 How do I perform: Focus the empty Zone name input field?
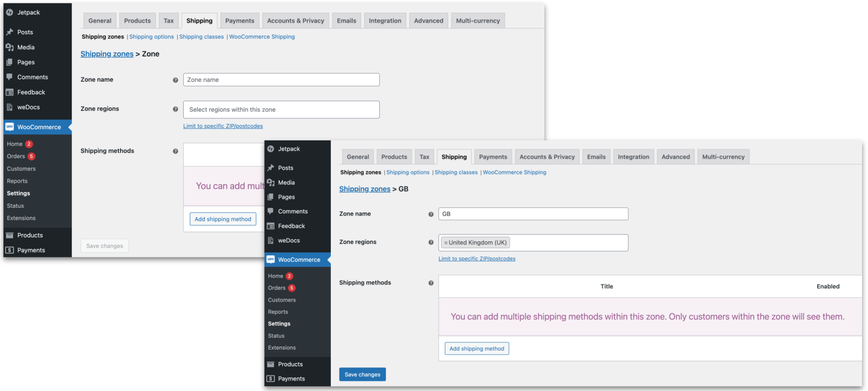pyautogui.click(x=281, y=80)
